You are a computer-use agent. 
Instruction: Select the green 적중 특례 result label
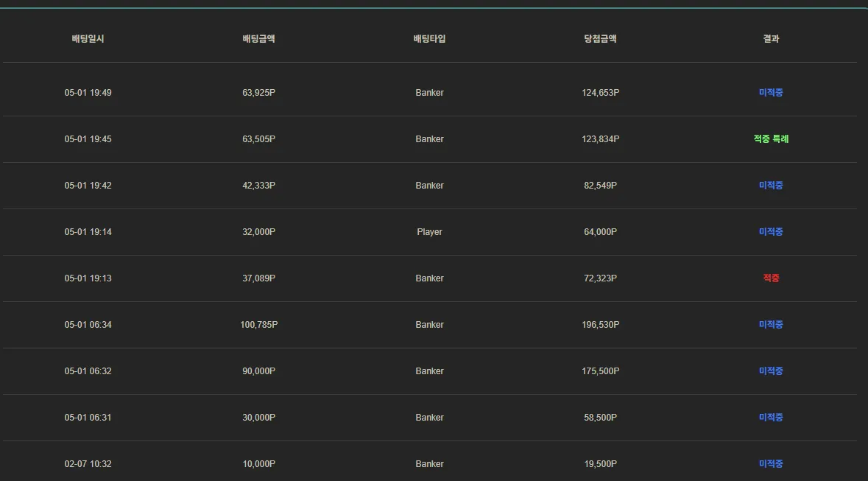tap(771, 139)
